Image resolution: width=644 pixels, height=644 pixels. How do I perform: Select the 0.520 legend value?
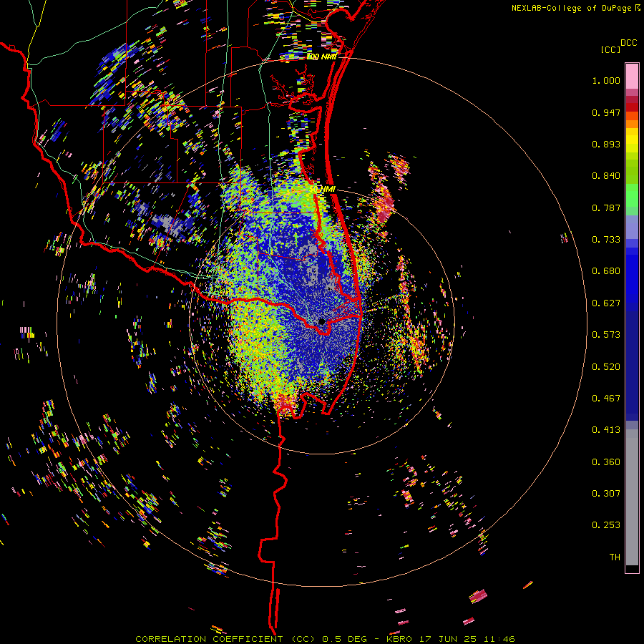[606, 367]
